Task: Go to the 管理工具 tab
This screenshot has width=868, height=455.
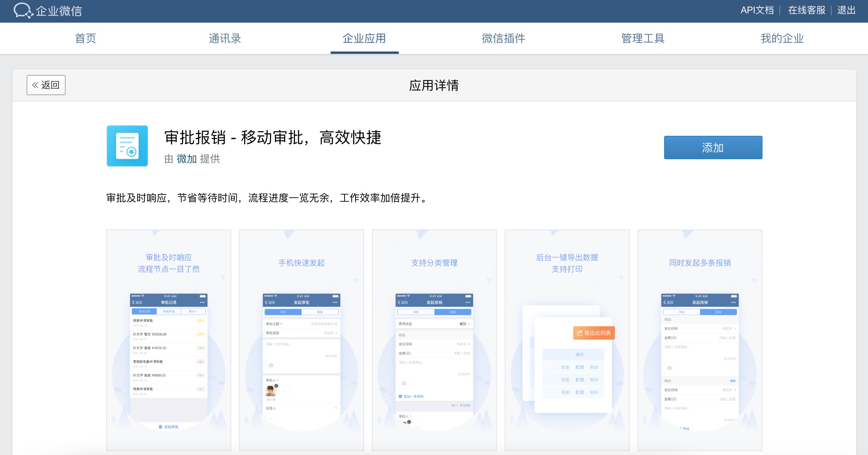Action: [643, 38]
